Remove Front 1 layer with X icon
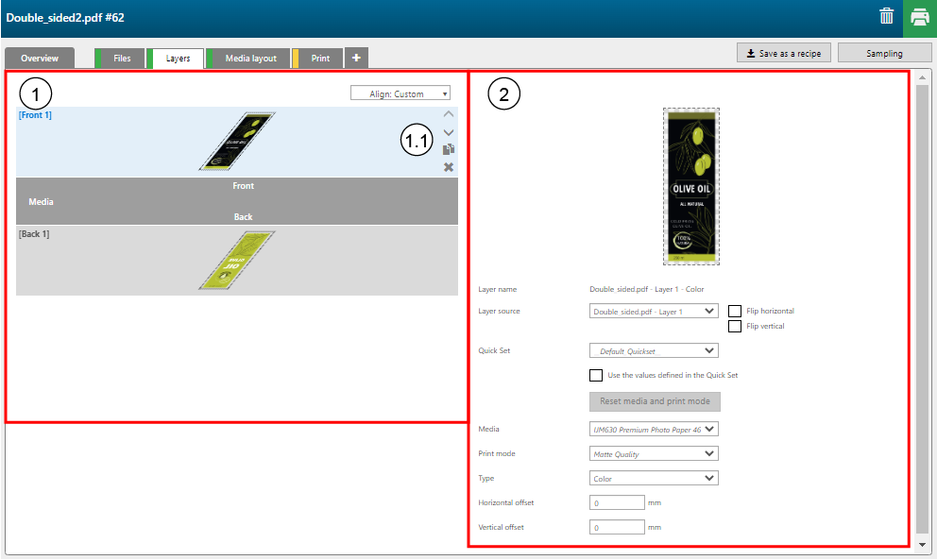Image resolution: width=937 pixels, height=560 pixels. [x=449, y=167]
